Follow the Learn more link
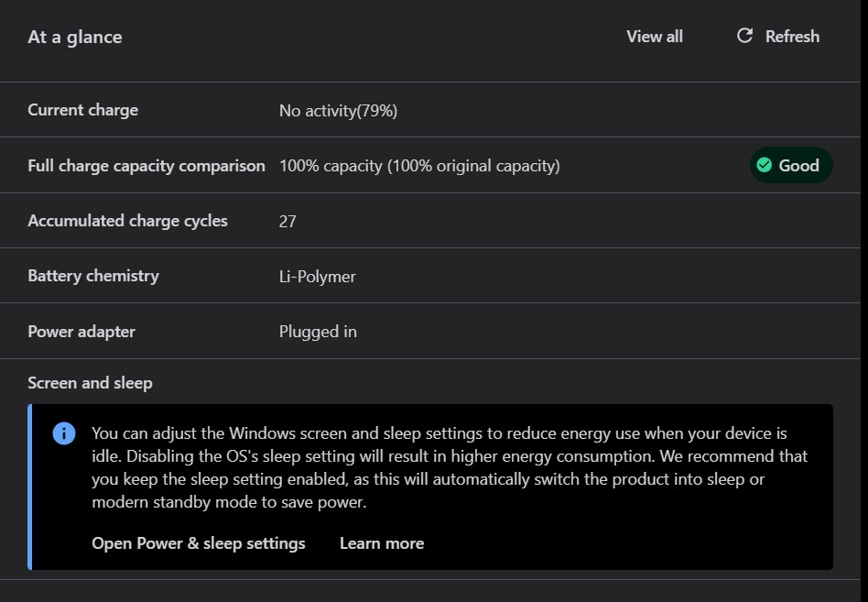Viewport: 868px width, 602px height. point(382,543)
